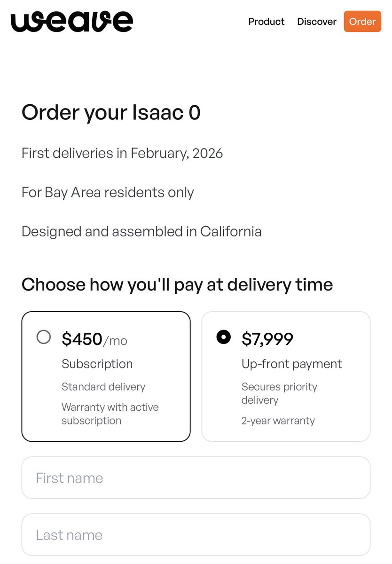The height and width of the screenshot is (564, 392).
Task: Click the Secures priority delivery text
Action: tap(279, 393)
